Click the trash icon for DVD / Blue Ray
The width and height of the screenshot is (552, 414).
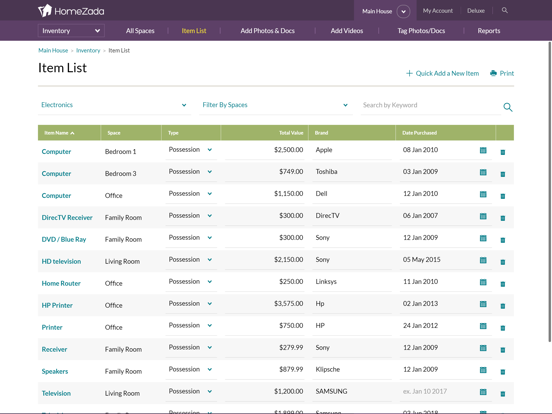tap(503, 240)
